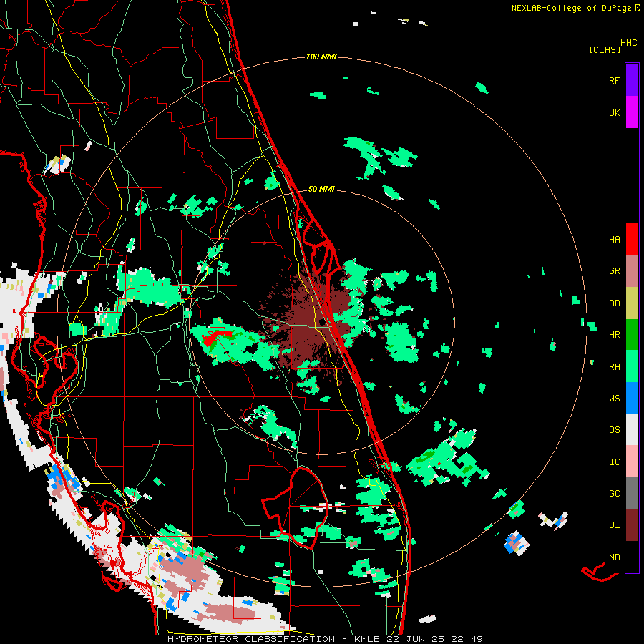Click the ND legend label
644x644 pixels.
[614, 557]
